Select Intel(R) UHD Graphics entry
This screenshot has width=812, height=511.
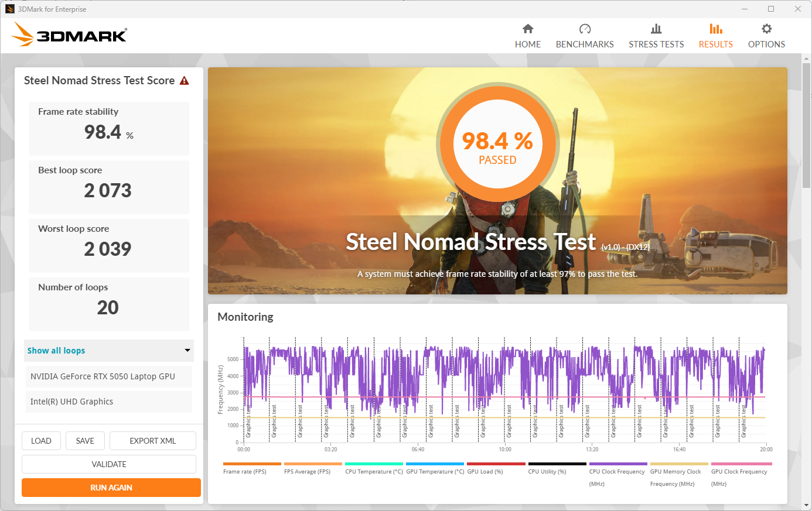pos(109,402)
